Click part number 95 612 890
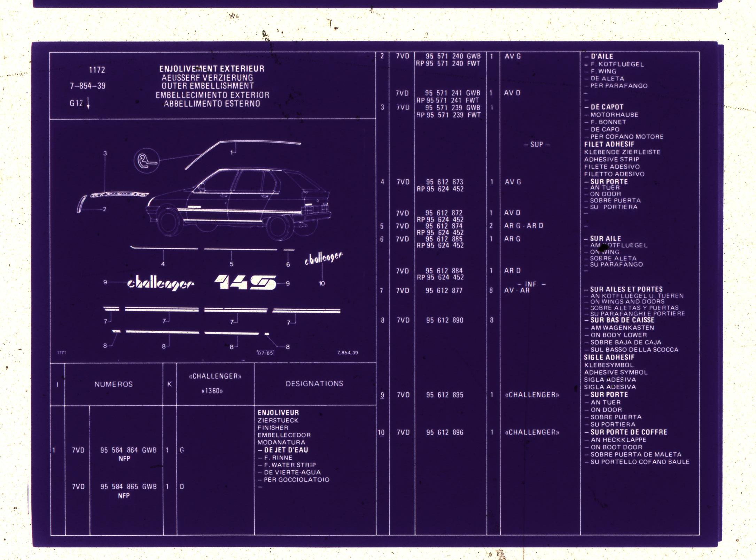This screenshot has height=560, width=756. point(445,320)
